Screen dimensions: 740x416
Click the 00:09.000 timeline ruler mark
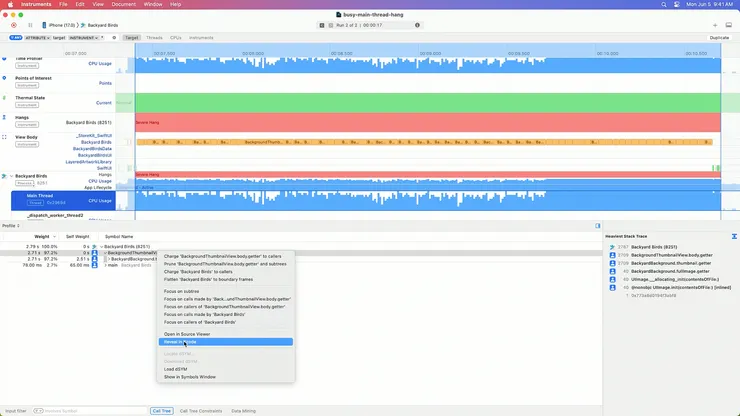click(430, 53)
